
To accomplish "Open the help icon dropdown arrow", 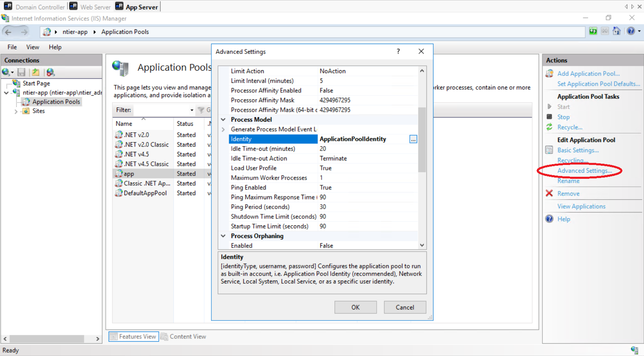I will (x=639, y=31).
